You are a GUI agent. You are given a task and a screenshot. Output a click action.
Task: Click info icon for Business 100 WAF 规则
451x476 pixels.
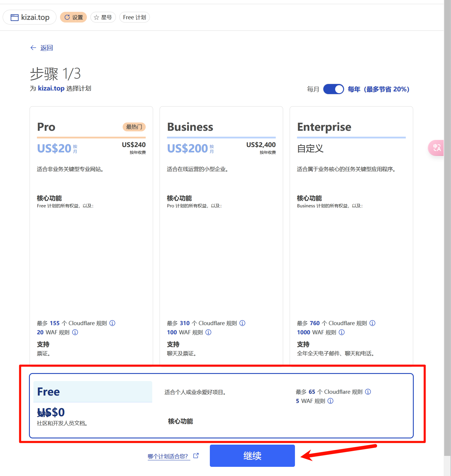point(208,332)
